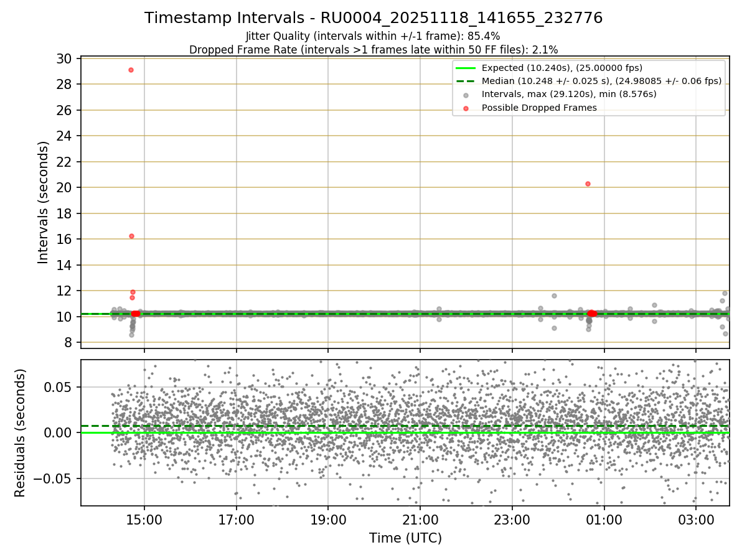The width and height of the screenshot is (747, 560).
Task: Click the red dropped-frame point near 20 seconds
Action: [588, 184]
